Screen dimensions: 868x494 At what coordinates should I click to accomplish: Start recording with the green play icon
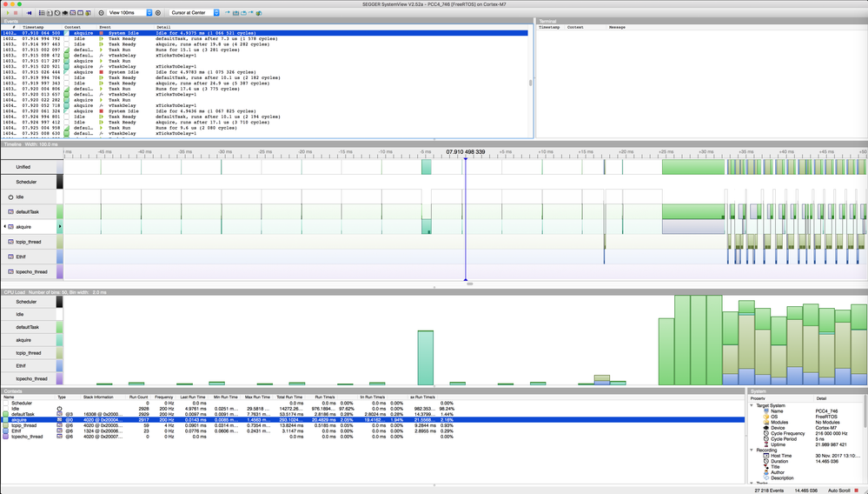pos(8,13)
